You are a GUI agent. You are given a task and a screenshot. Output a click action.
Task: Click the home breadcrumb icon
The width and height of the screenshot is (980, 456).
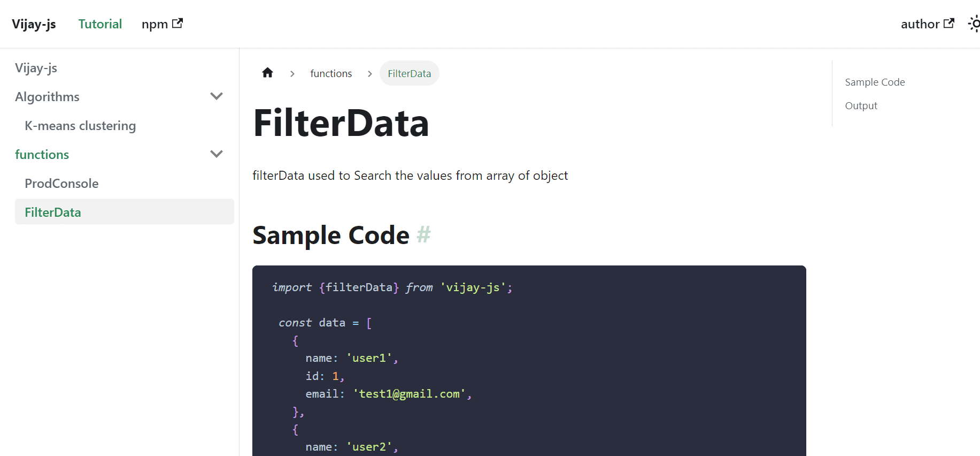click(x=267, y=73)
